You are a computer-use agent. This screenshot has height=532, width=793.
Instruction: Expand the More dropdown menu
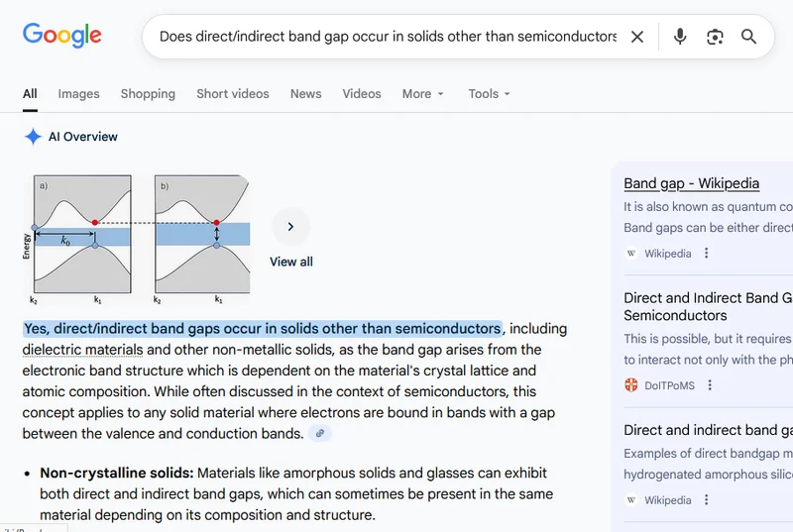coord(423,93)
